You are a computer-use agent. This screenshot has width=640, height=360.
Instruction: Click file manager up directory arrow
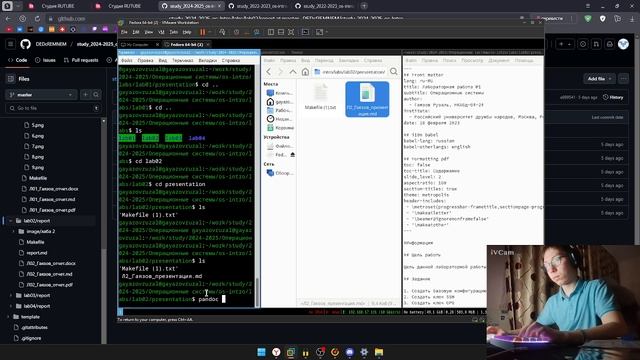(x=293, y=72)
